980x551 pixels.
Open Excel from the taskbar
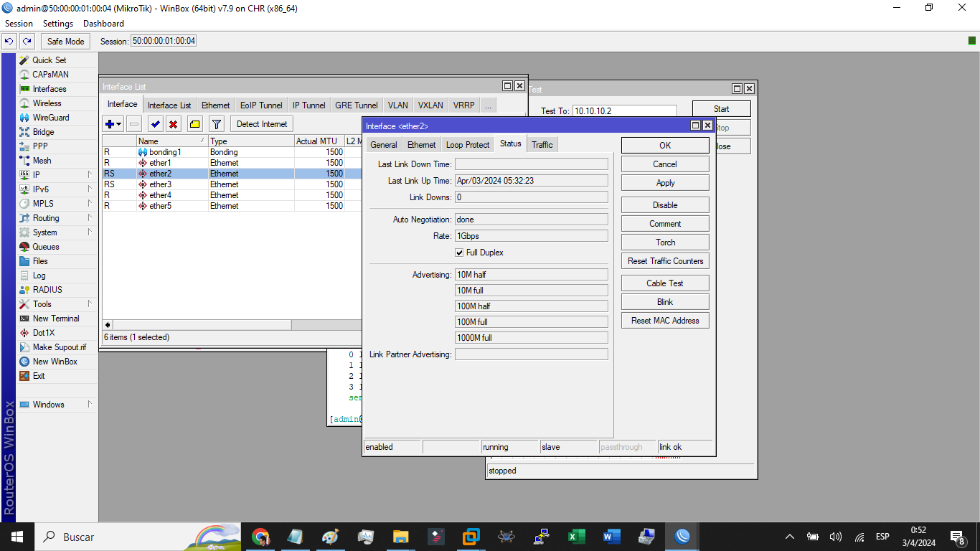click(577, 537)
